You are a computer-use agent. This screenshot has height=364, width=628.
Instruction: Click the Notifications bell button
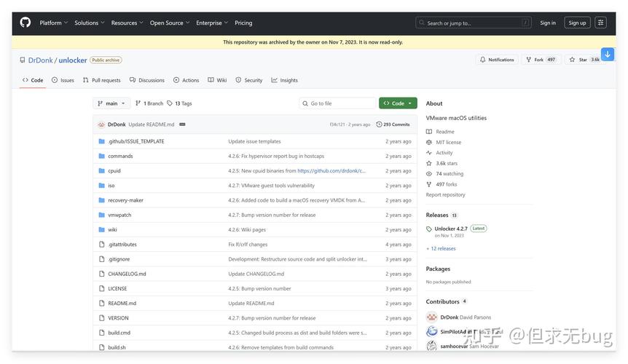497,60
